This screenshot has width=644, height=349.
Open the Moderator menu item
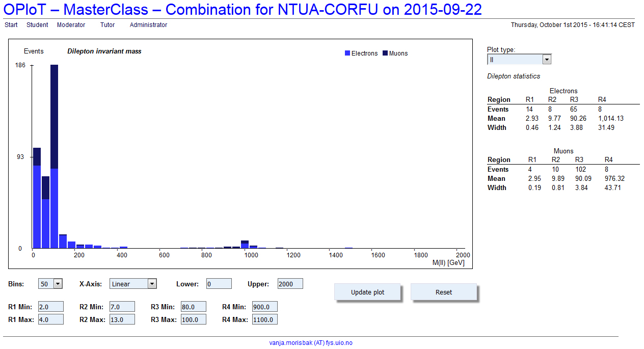[71, 25]
